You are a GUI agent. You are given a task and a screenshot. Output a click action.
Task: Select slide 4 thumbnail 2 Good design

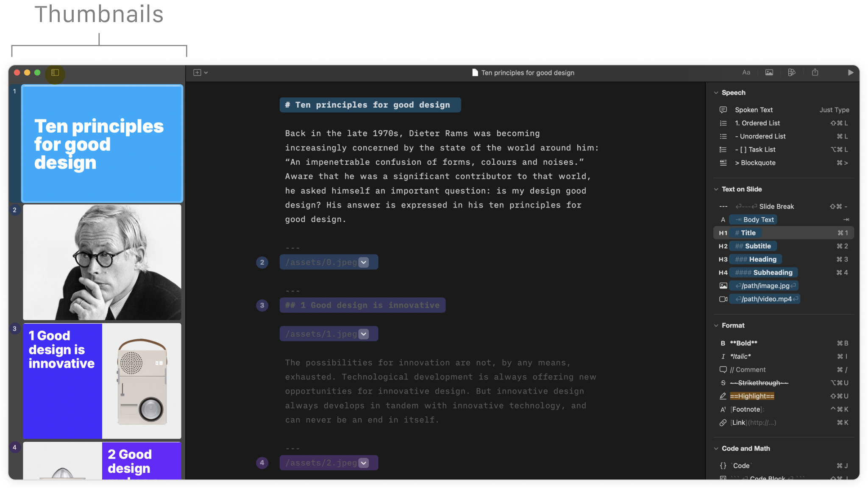[x=102, y=461]
